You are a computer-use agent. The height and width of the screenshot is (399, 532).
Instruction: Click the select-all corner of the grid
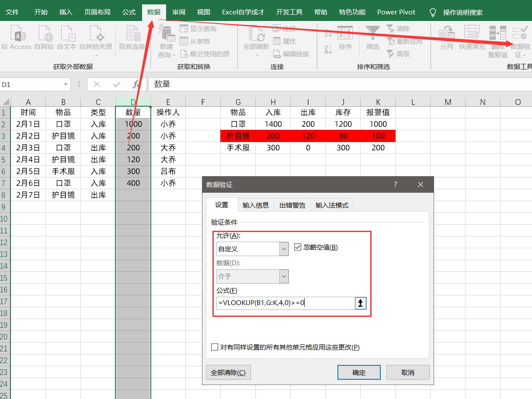pos(5,101)
